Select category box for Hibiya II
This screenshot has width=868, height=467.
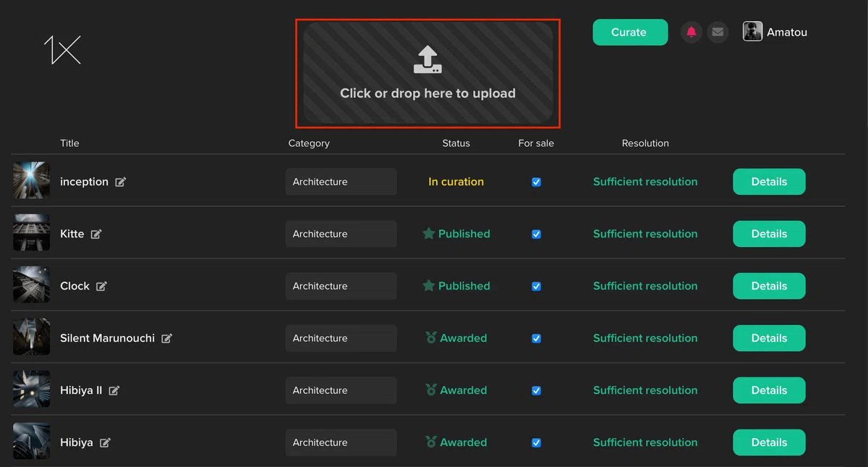[341, 390]
